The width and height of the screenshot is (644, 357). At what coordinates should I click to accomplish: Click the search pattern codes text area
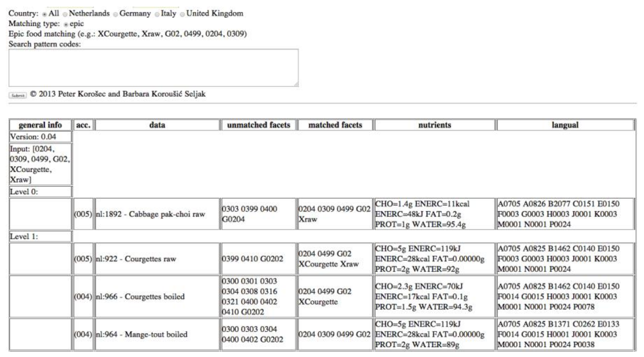(154, 68)
